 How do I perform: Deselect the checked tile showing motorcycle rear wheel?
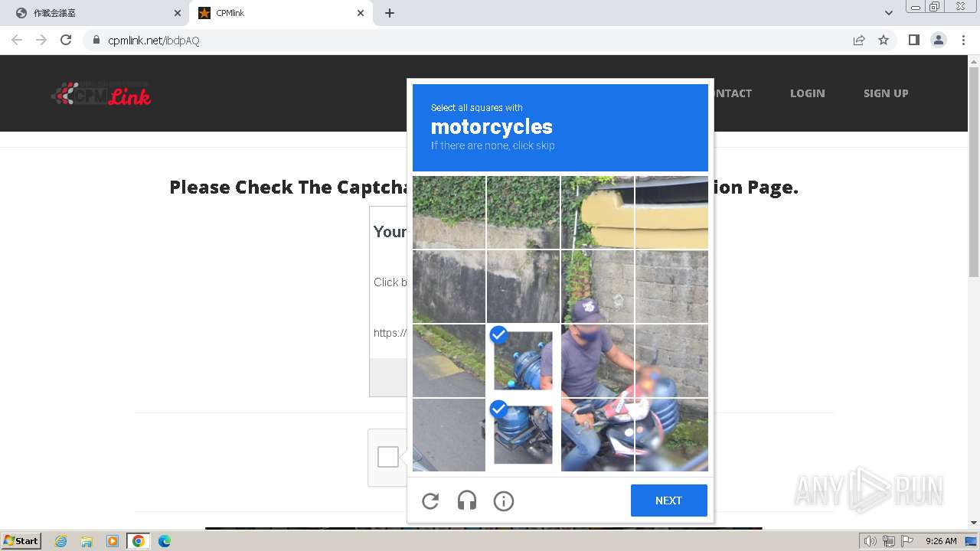(523, 435)
